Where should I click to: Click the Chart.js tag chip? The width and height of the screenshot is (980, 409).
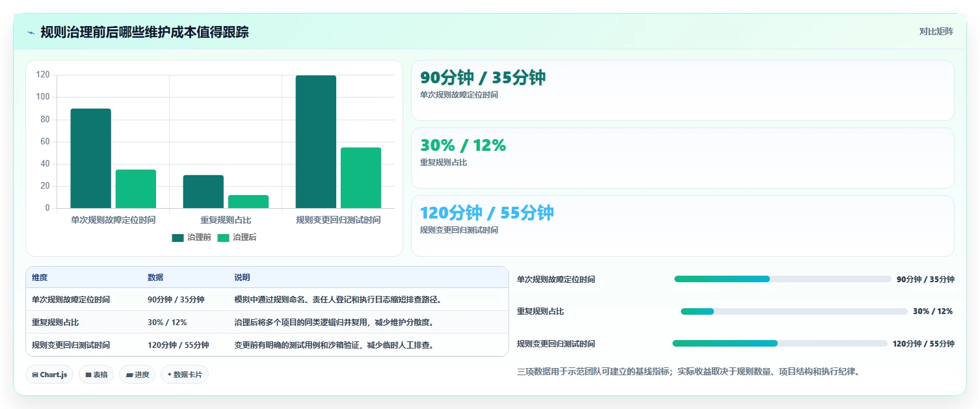[49, 375]
